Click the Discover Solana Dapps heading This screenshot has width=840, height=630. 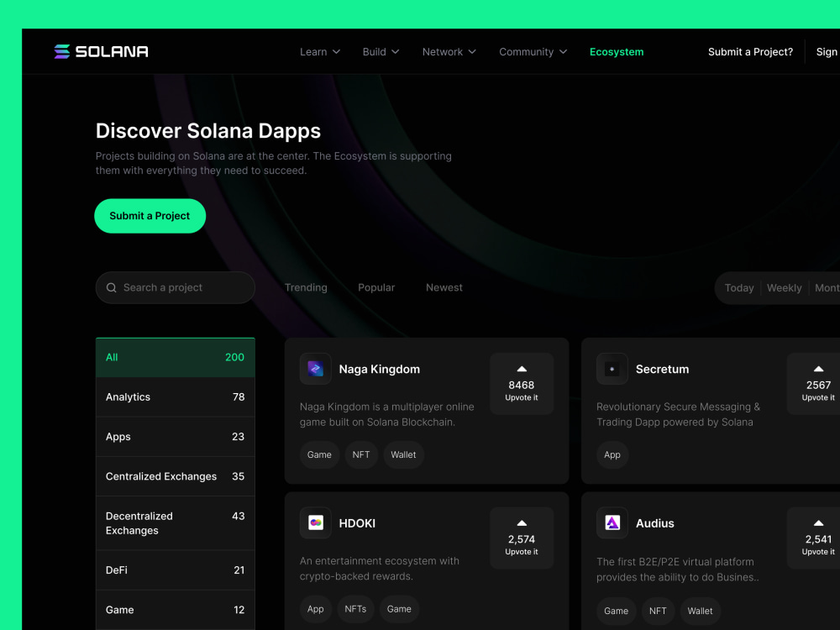(x=207, y=131)
